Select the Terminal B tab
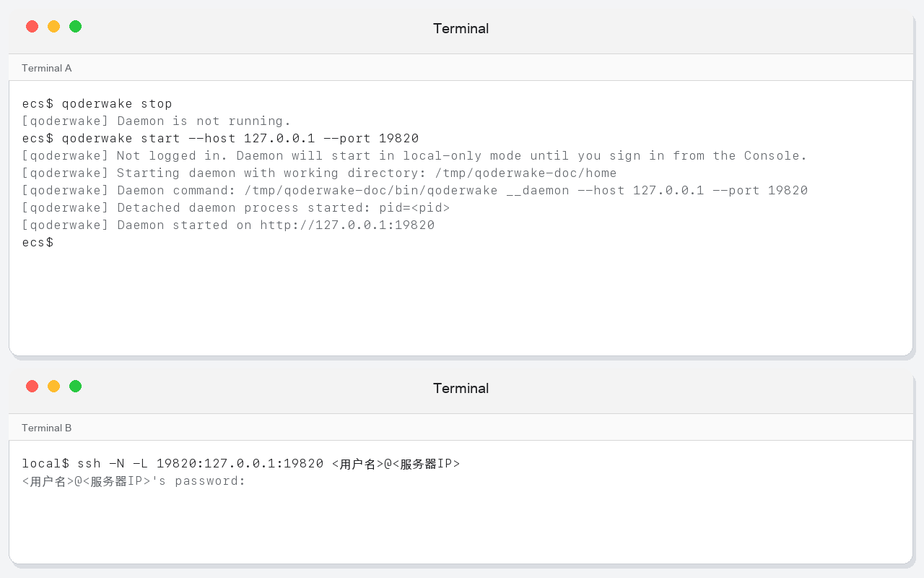 (47, 428)
